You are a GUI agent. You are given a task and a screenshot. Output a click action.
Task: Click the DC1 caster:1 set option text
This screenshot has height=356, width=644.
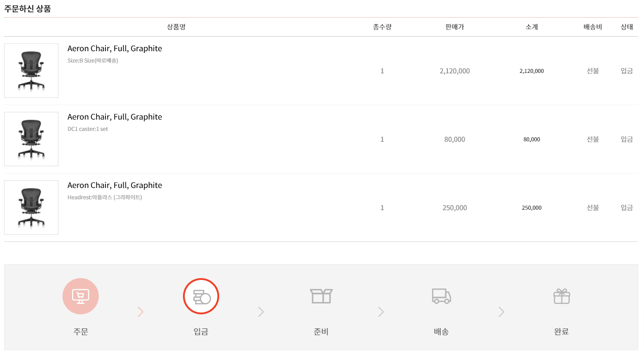pos(88,129)
